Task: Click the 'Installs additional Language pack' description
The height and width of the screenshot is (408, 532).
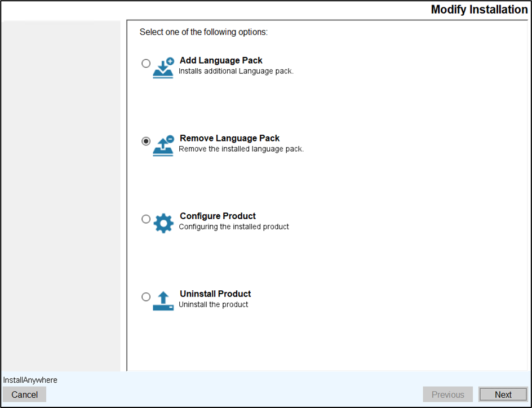Action: (236, 72)
